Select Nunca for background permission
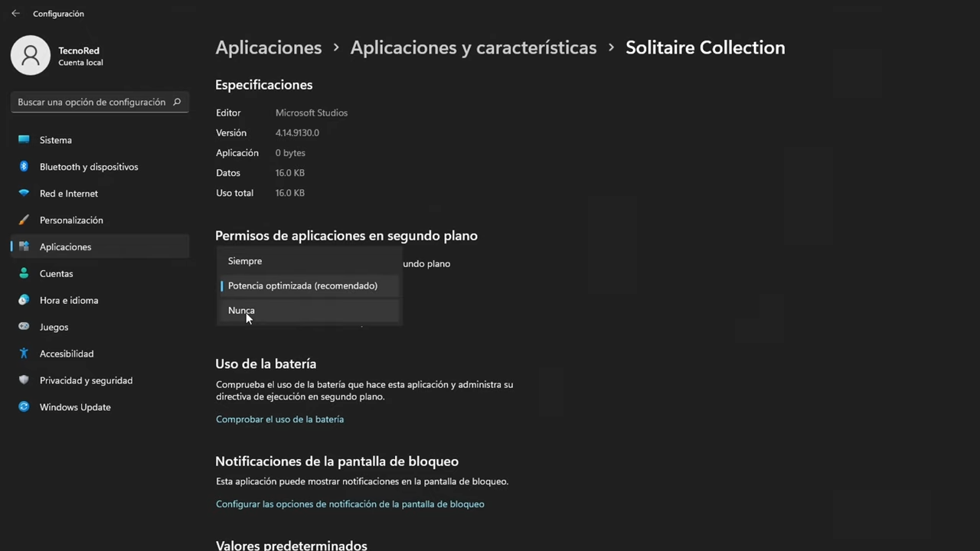The height and width of the screenshot is (551, 980). [x=241, y=310]
